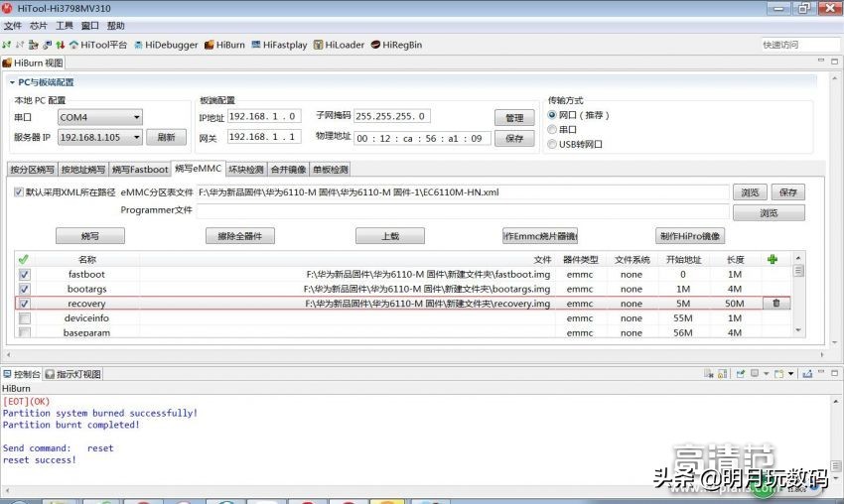Open display selected console dropdown arrow
The height and width of the screenshot is (504, 844).
tap(766, 374)
